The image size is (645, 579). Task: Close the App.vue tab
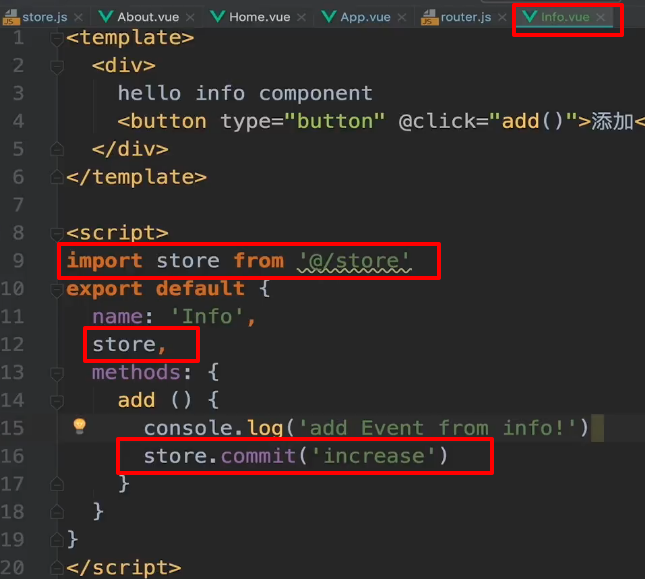(402, 17)
